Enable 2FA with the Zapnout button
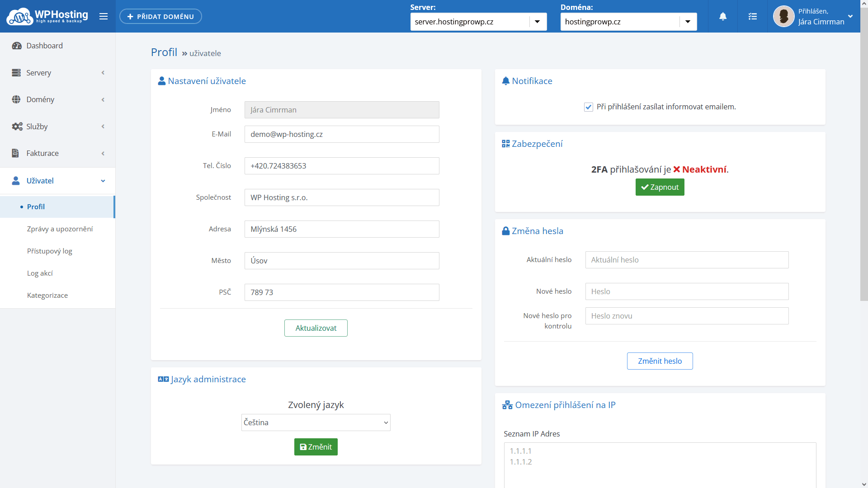 coord(660,187)
